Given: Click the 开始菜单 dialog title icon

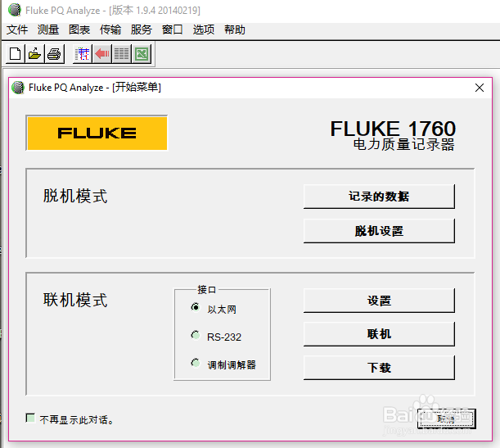Looking at the screenshot, I should 18,88.
